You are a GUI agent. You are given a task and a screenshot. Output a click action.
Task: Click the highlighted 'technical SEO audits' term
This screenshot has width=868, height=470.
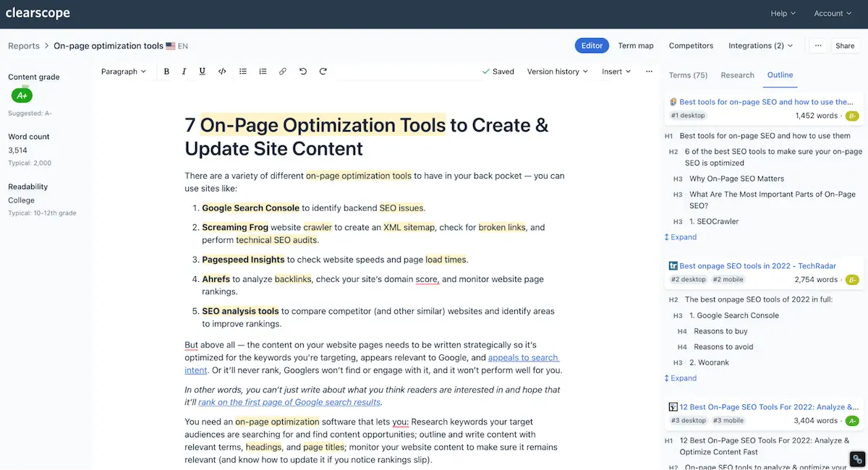tap(276, 240)
